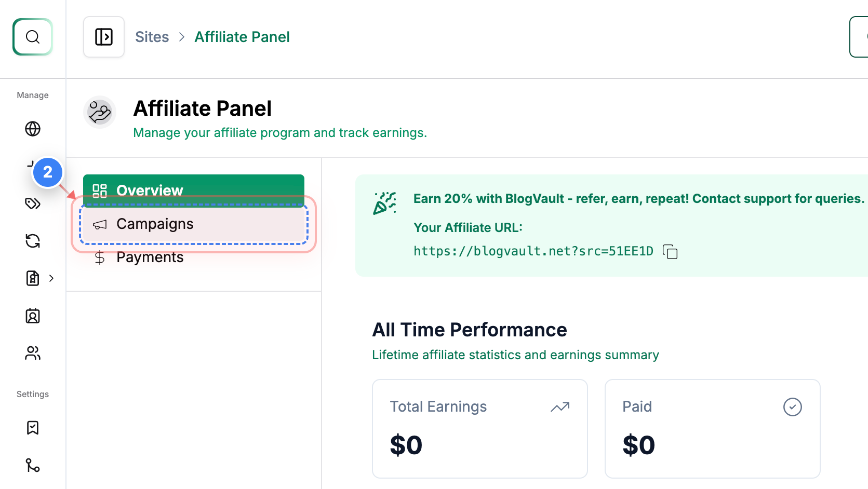Open the contact badge icon
The height and width of the screenshot is (489, 868).
[x=33, y=316]
